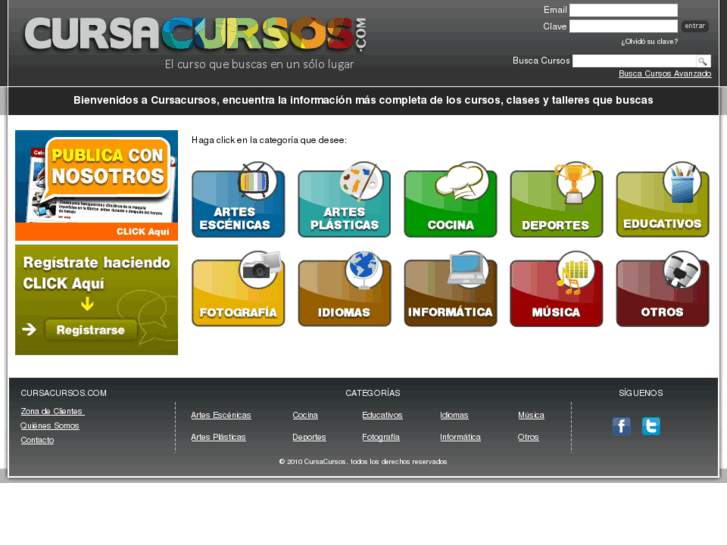Viewport: 727px width, 545px height.
Task: Follow footer link Artes Plásticas
Action: click(218, 437)
